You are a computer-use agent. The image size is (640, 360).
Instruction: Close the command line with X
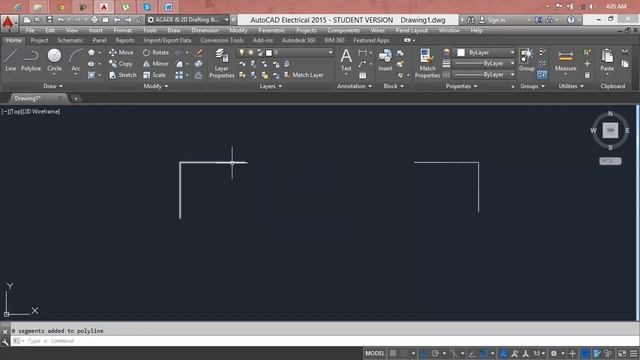pos(5,332)
